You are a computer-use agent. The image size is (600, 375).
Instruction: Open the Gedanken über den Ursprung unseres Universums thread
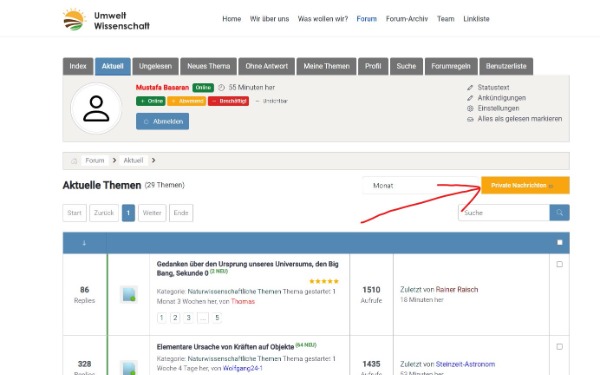pyautogui.click(x=248, y=269)
